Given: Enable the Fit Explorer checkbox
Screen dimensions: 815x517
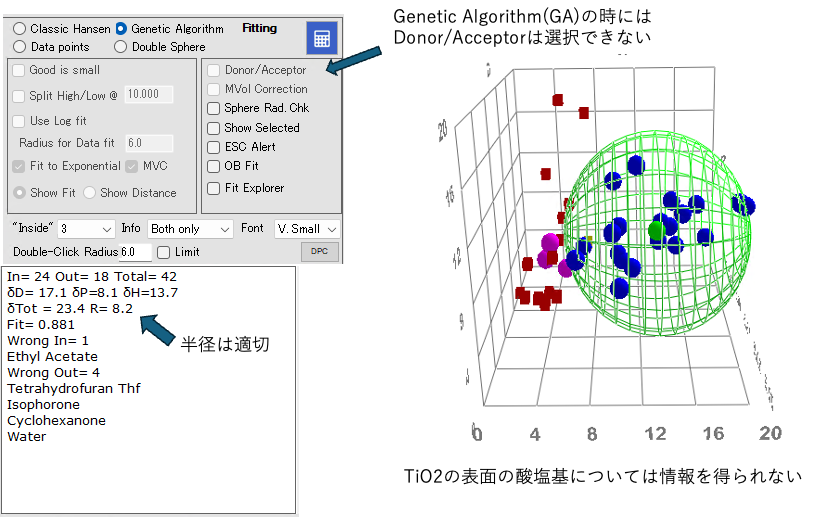Looking at the screenshot, I should tap(213, 188).
